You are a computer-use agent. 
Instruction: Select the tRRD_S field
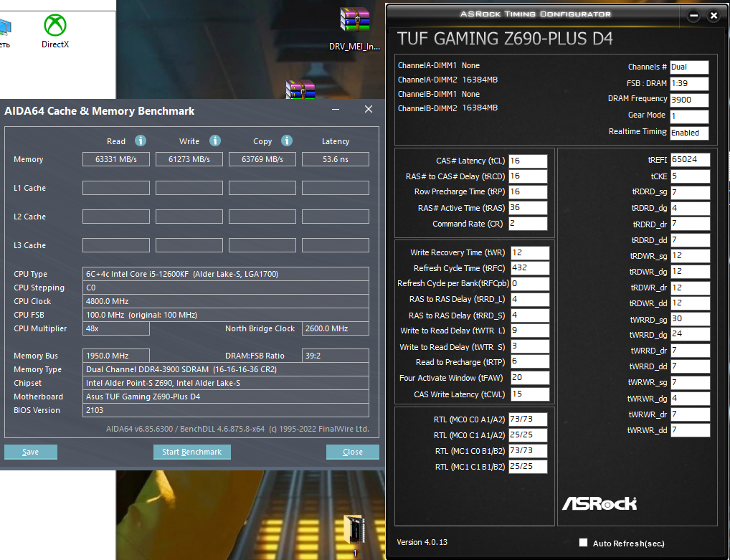click(x=530, y=315)
